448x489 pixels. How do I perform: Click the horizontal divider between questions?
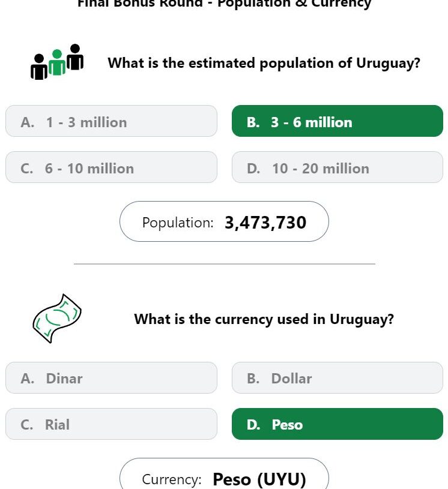224,264
